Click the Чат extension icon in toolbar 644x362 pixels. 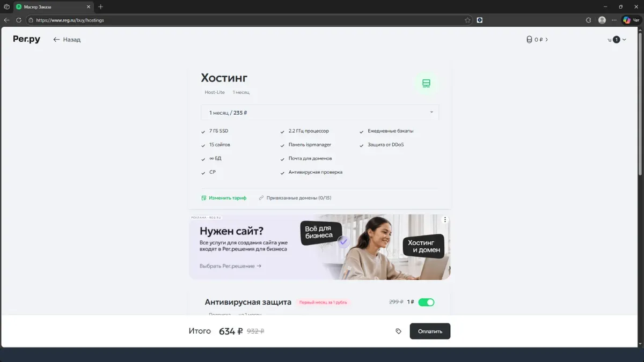(627, 20)
